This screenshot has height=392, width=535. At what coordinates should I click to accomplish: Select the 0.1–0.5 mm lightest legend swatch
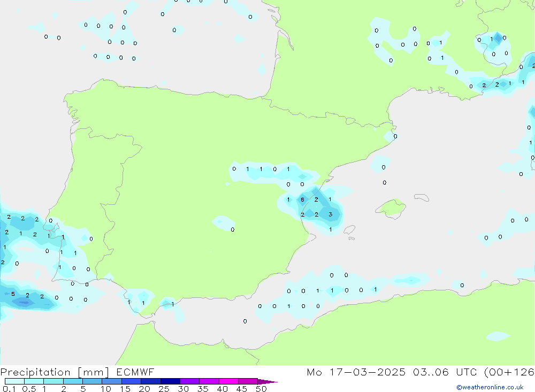(14, 381)
